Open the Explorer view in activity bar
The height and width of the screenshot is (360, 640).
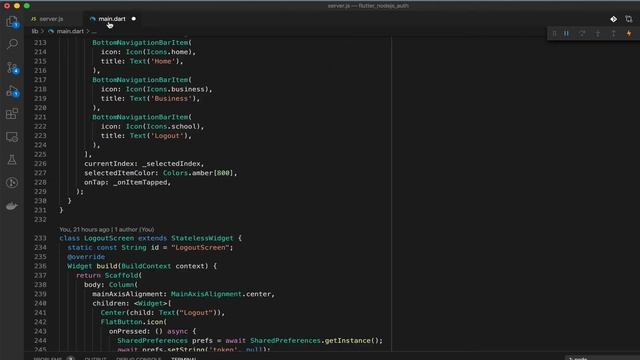pos(12,21)
